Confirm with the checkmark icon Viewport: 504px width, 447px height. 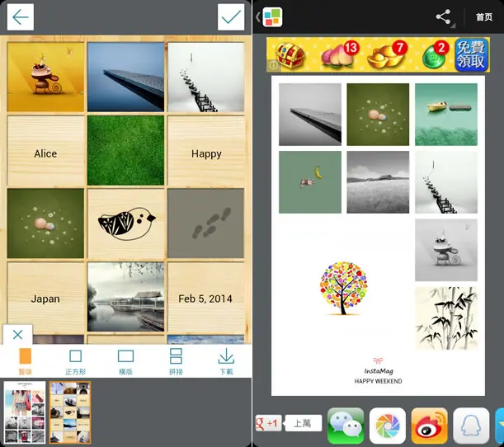point(231,17)
